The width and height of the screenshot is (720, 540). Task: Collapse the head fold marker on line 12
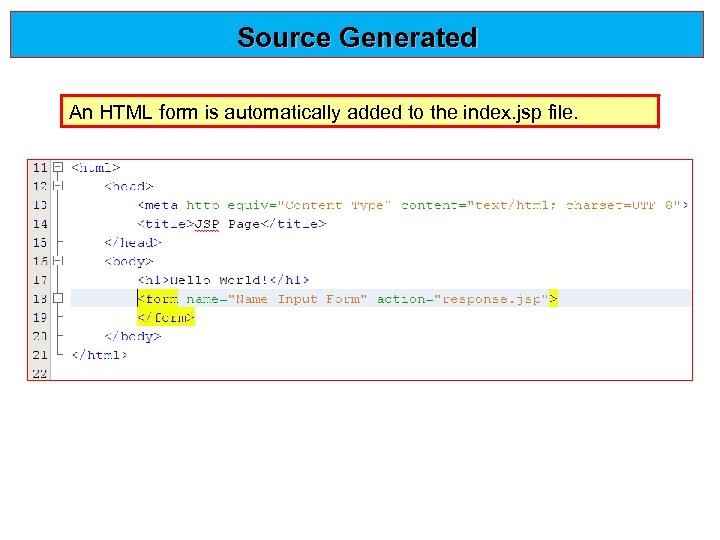(x=58, y=186)
